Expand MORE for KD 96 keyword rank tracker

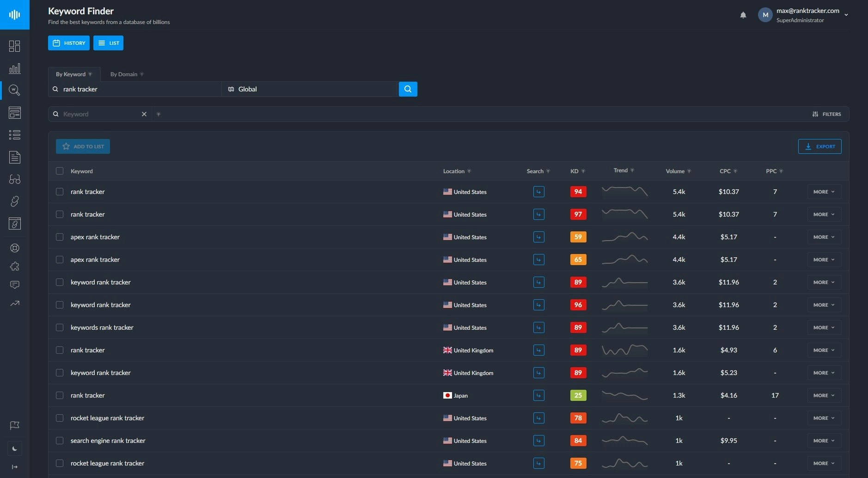[x=824, y=305]
